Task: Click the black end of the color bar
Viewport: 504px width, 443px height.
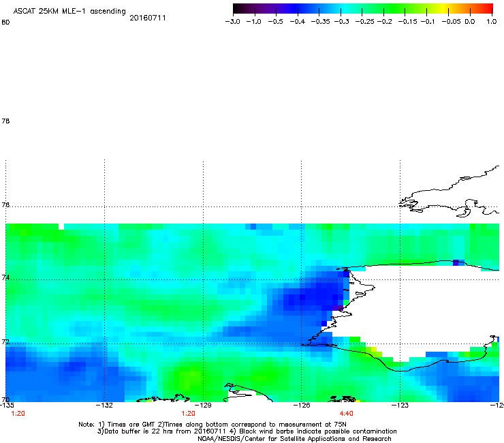Action: 237,9
